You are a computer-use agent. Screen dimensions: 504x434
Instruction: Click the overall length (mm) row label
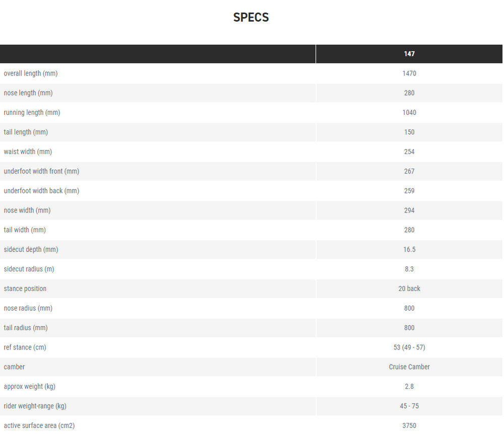pyautogui.click(x=31, y=74)
